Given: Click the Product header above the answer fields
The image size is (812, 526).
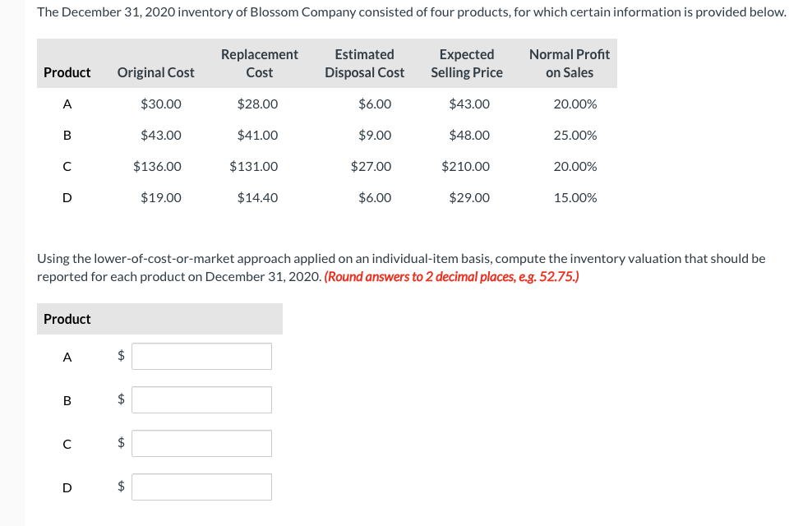Looking at the screenshot, I should (67, 319).
